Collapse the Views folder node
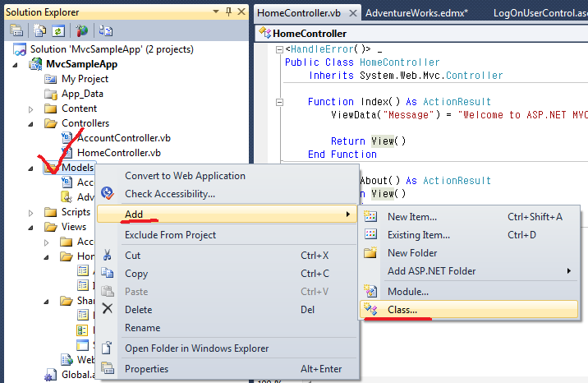Image resolution: width=588 pixels, height=383 pixels. click(30, 228)
